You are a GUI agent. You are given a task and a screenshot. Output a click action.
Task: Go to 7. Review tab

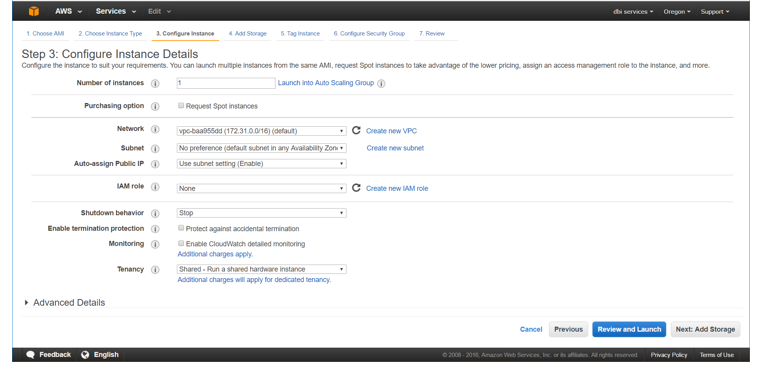[432, 34]
